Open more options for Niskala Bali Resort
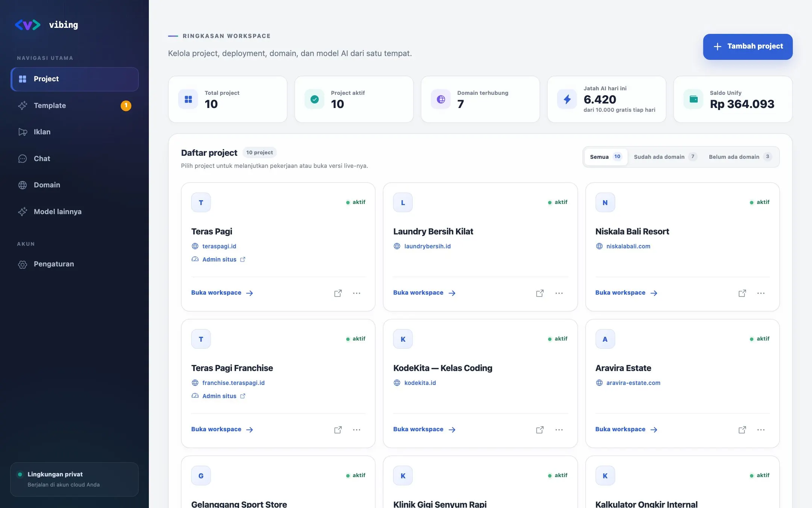 coord(761,293)
